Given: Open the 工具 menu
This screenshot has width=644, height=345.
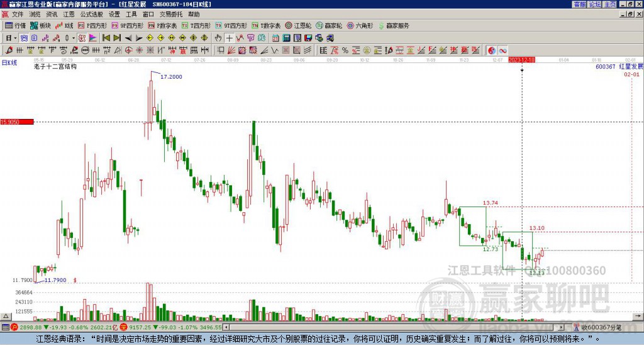Looking at the screenshot, I should 131,14.
